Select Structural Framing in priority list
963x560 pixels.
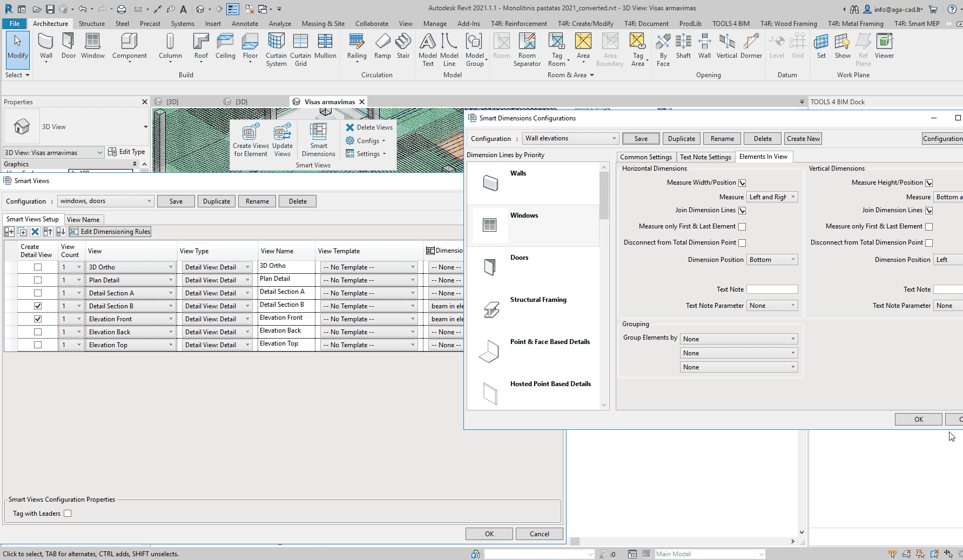pyautogui.click(x=533, y=310)
